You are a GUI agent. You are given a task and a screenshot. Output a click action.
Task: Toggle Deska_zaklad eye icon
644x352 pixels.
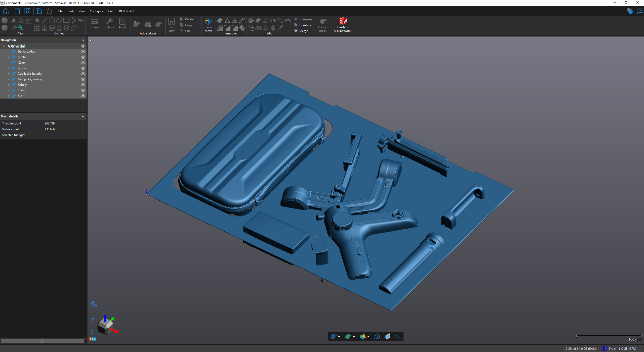(83, 52)
